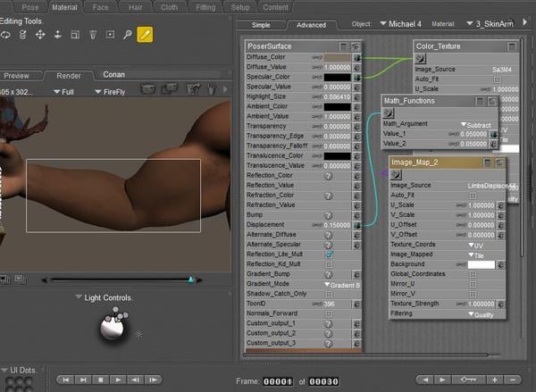Click the add keyframe plus button
Viewport: 536px width, 392px height.
(x=495, y=379)
